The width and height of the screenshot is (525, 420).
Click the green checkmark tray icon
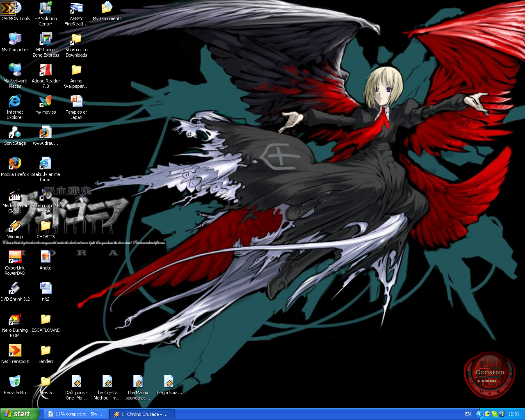[x=495, y=414]
